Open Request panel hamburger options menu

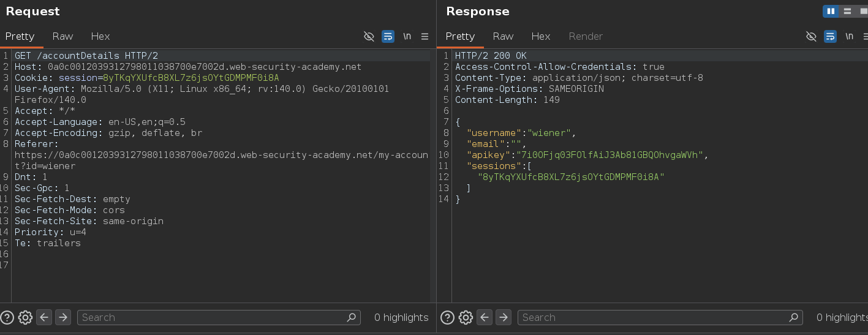point(425,37)
